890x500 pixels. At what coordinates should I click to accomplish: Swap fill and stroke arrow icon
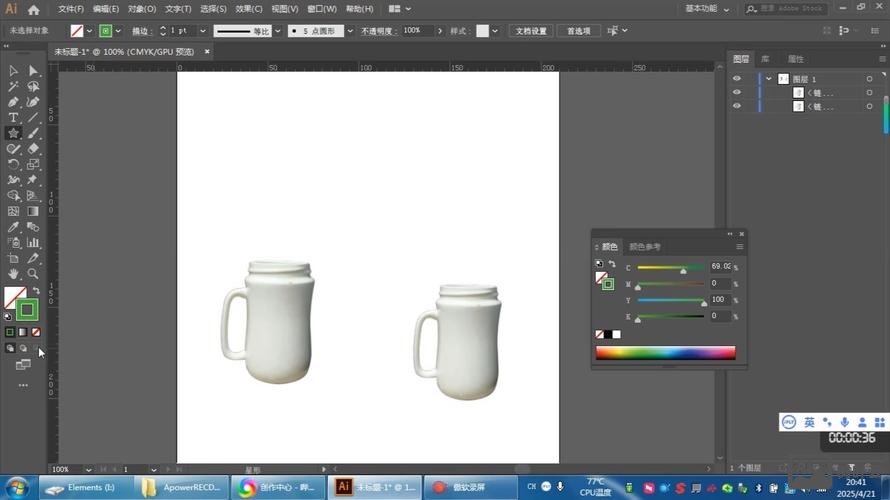[x=36, y=291]
